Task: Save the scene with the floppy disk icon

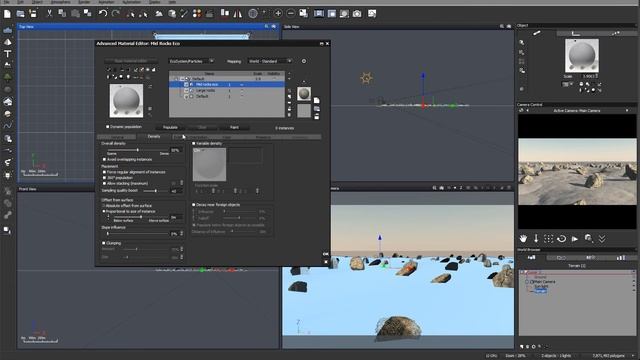Action: click(x=33, y=13)
